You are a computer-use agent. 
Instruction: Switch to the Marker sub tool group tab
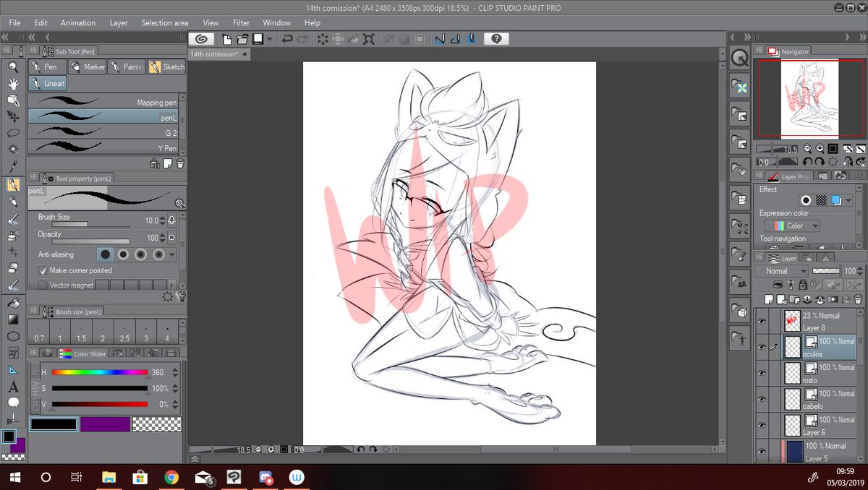[x=87, y=66]
